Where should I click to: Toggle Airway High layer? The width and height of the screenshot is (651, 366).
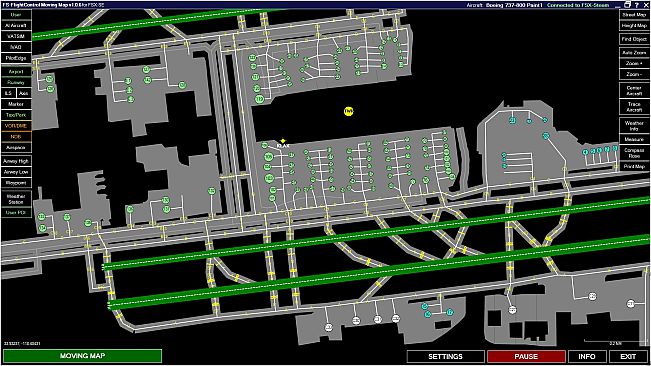click(16, 161)
